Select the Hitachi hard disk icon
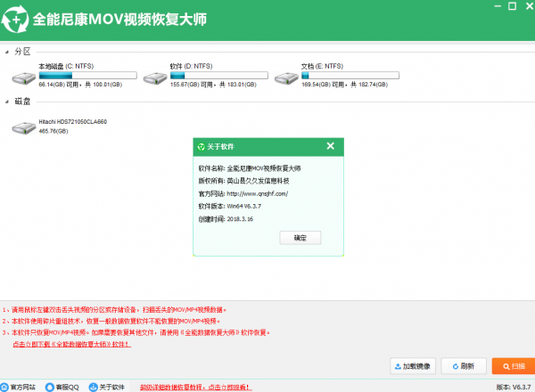The image size is (535, 392). pyautogui.click(x=24, y=127)
